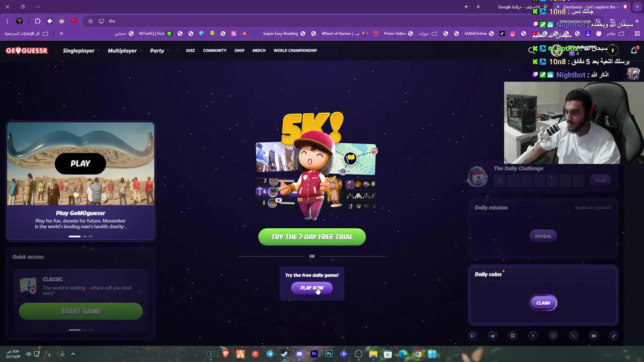This screenshot has height=362, width=644.
Task: Bookmark this page with the star icon
Action: [90, 21]
